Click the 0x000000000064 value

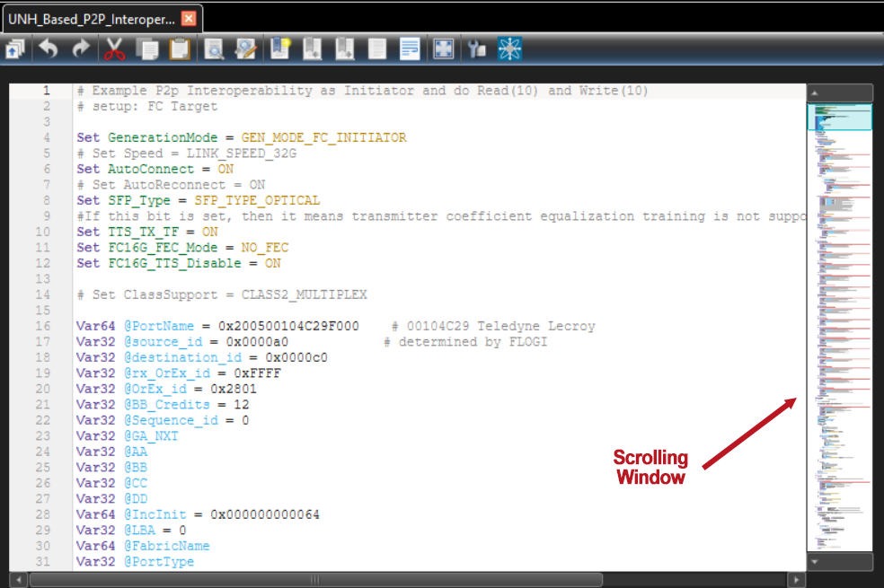(x=264, y=514)
